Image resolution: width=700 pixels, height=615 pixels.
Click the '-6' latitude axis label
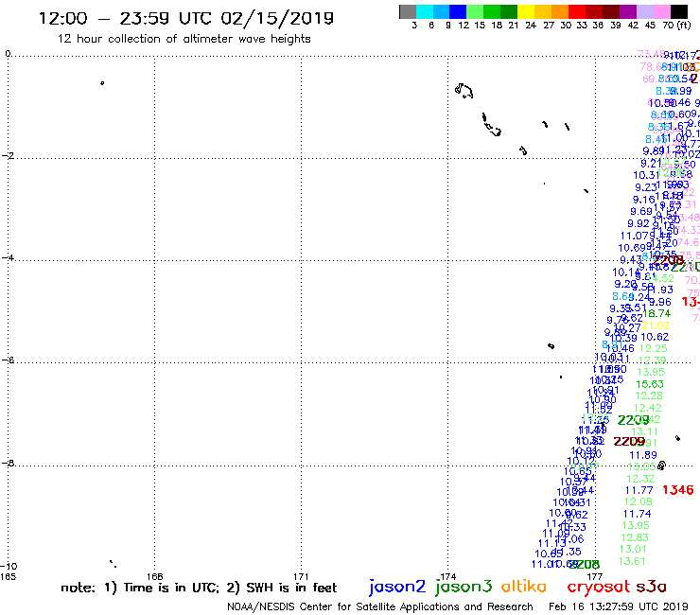click(8, 360)
